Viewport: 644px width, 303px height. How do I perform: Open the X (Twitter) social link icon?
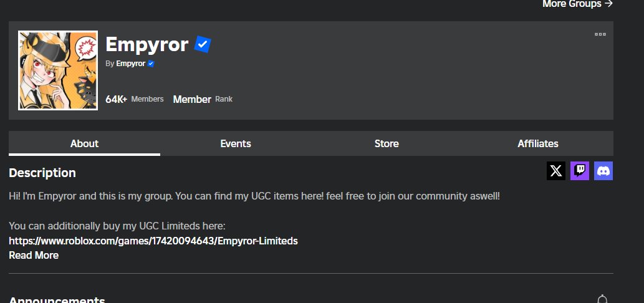pos(555,171)
